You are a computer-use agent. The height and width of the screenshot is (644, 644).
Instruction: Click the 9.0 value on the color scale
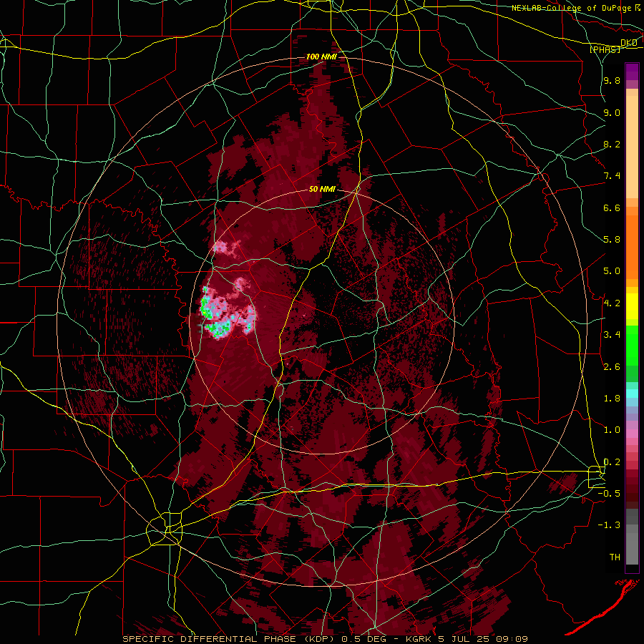click(612, 112)
